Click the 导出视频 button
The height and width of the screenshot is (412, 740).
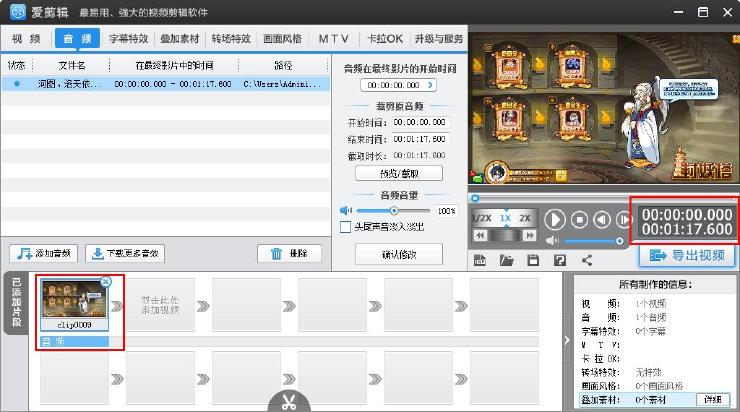pos(687,255)
